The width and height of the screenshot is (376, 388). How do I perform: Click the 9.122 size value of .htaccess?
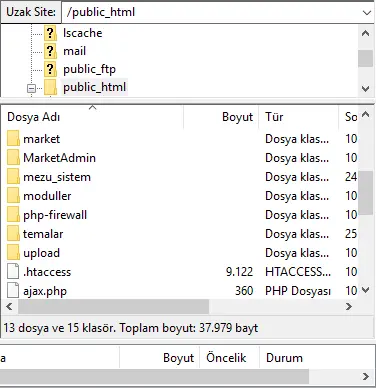pyautogui.click(x=239, y=272)
